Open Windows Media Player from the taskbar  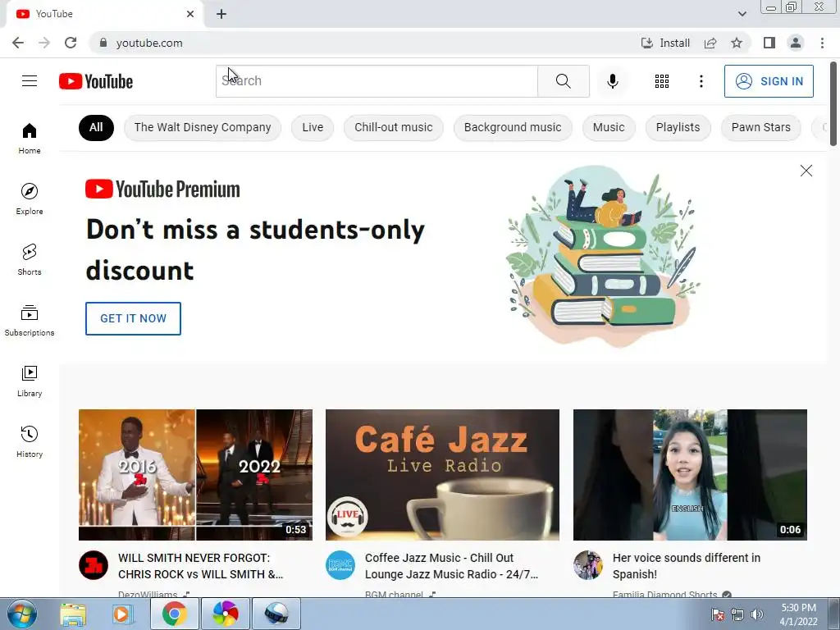tap(122, 614)
